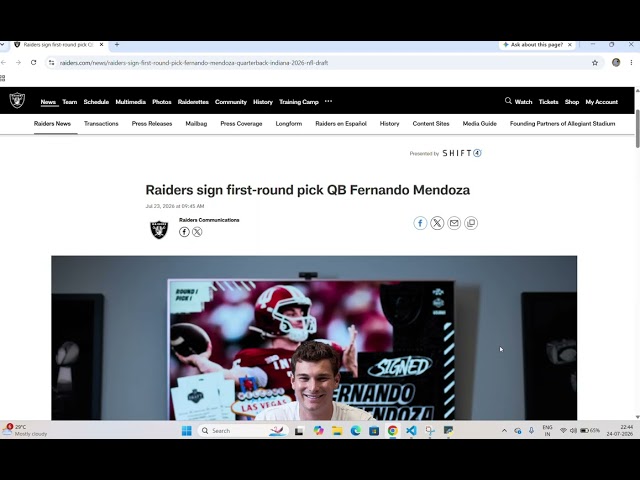Bookmark this page with the star icon
This screenshot has width=640, height=480.
(x=595, y=62)
